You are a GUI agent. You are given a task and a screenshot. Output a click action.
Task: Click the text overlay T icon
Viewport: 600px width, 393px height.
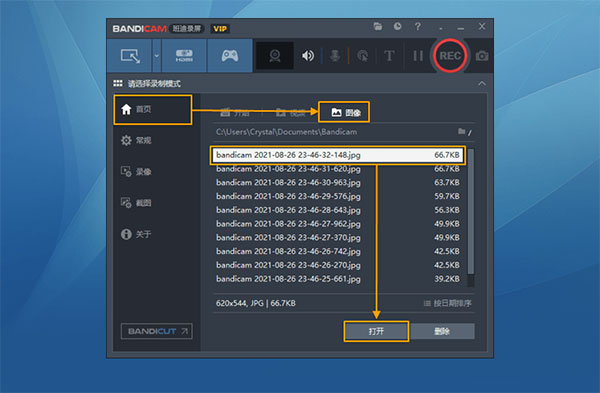(x=389, y=56)
